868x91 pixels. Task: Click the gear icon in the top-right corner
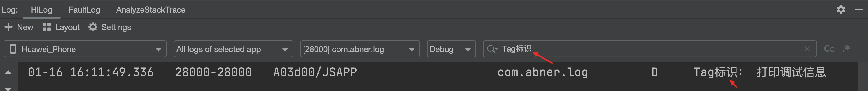pyautogui.click(x=841, y=9)
